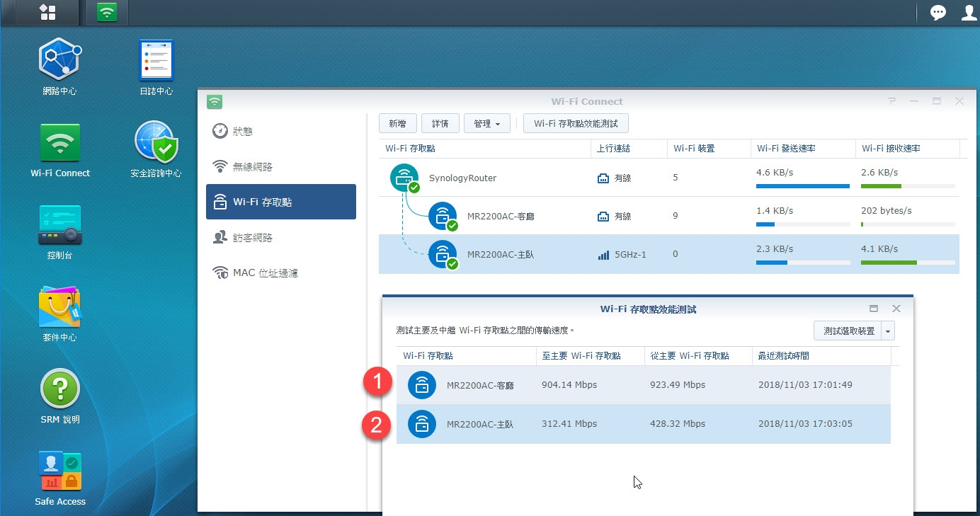The height and width of the screenshot is (516, 980).
Task: Click Wi-Fi 接收速率 column header
Action: [x=907, y=149]
